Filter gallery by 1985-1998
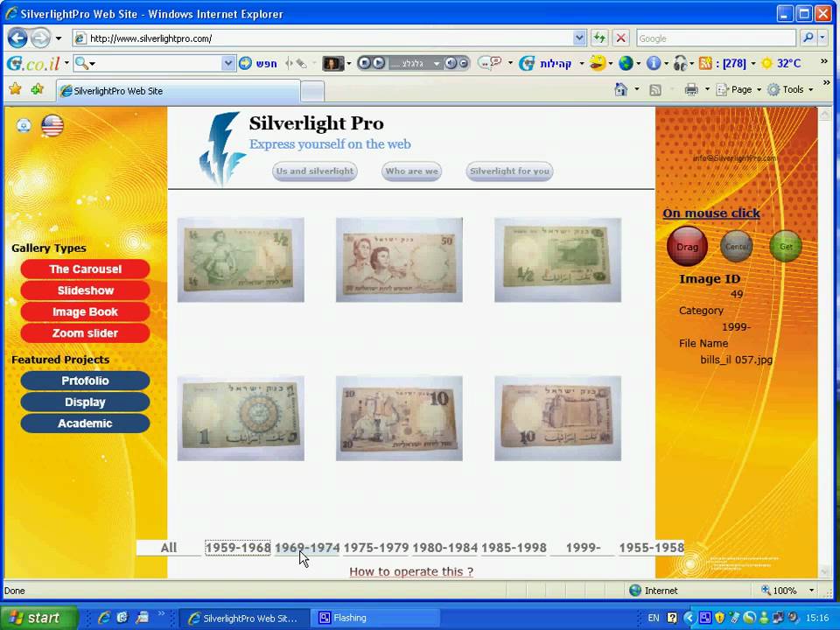Viewport: 840px width, 630px height. pyautogui.click(x=514, y=548)
